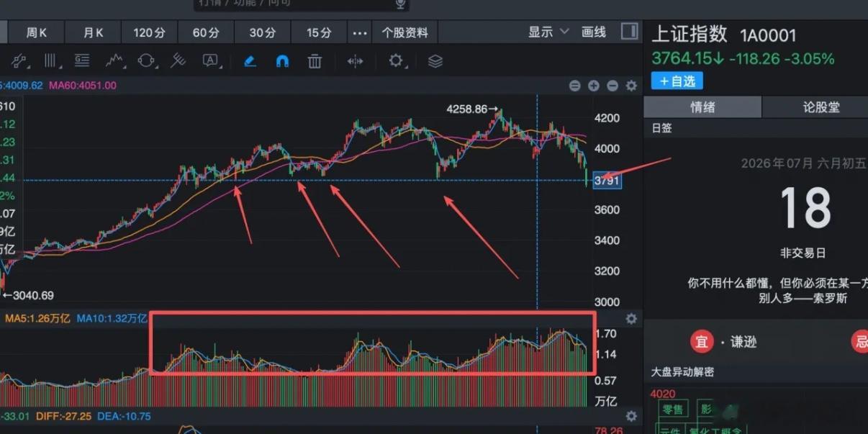
Task: Click the MA10:1.32万亿 volume label
Action: point(112,318)
